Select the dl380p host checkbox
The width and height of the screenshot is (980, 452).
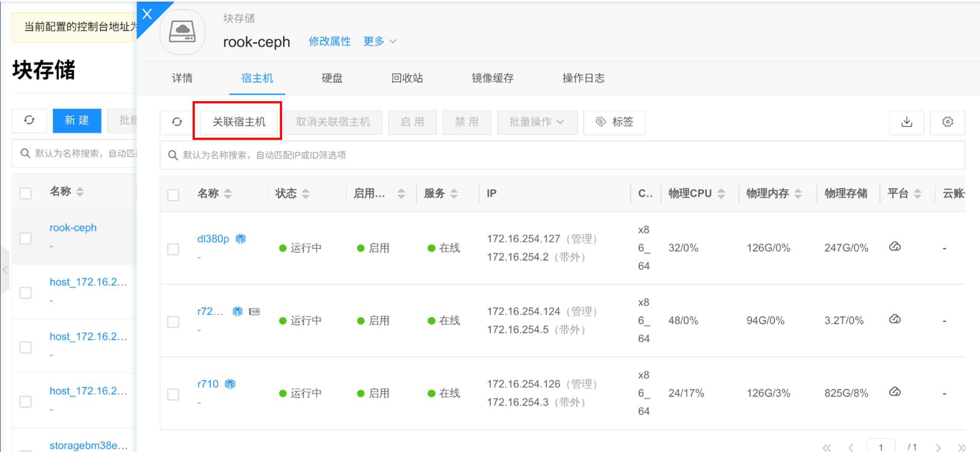coord(173,249)
